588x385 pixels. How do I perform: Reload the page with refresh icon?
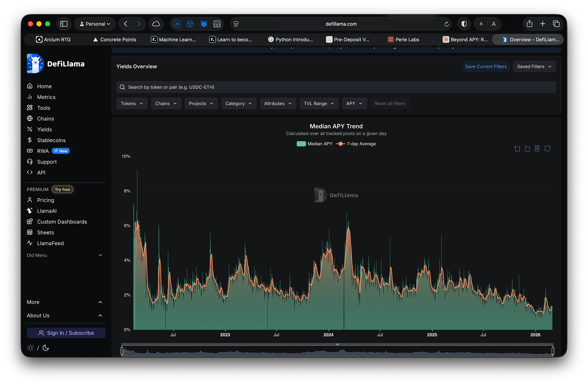point(446,24)
